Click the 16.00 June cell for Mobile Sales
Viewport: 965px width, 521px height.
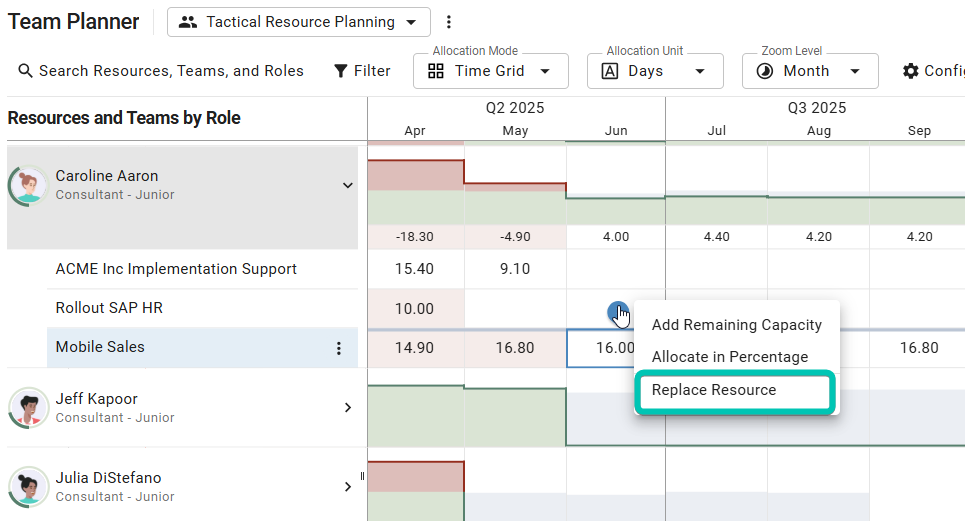[615, 348]
